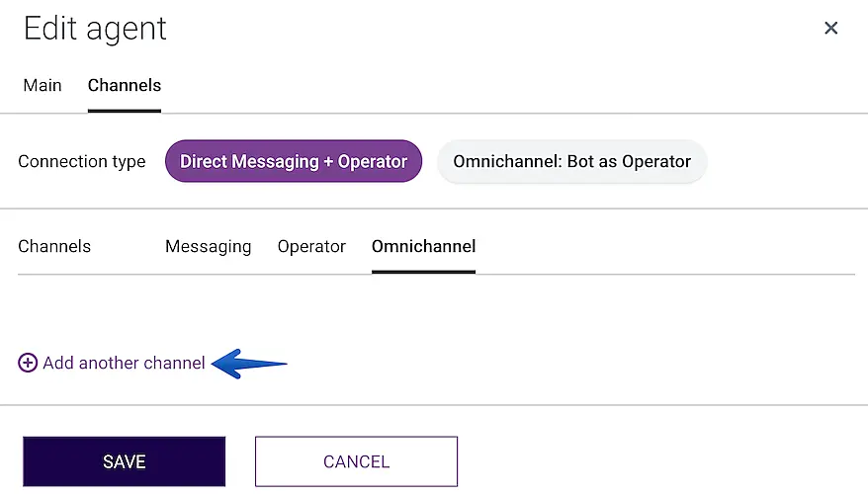The height and width of the screenshot is (497, 868).
Task: Click the underline beneath the top Channels tab
Action: click(125, 111)
